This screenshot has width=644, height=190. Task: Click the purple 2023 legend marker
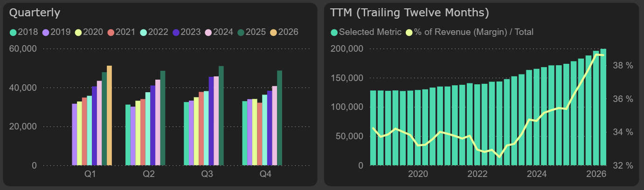click(176, 33)
